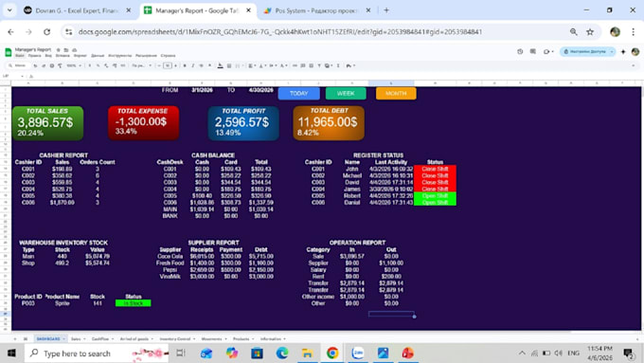Bookmark this page with star icon

[590, 31]
